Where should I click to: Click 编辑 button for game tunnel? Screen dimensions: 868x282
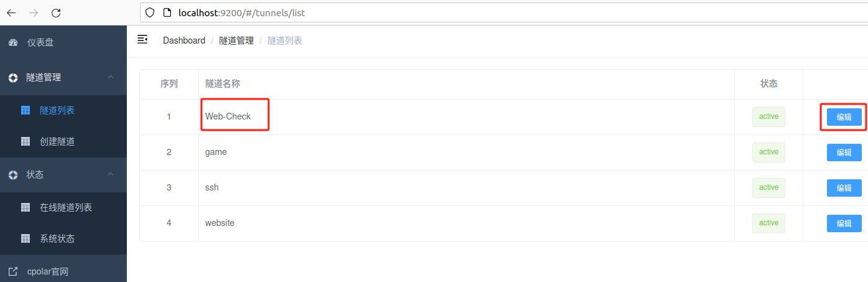pos(844,153)
